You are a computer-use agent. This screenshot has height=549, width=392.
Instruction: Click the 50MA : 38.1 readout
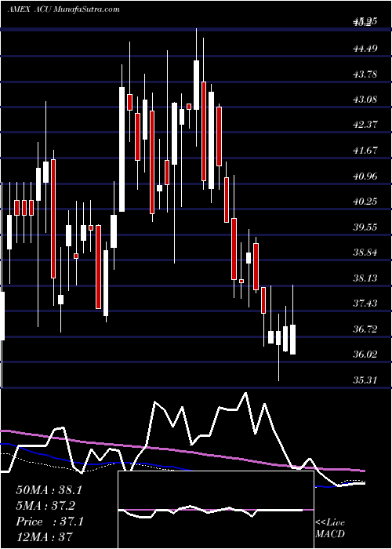click(49, 490)
